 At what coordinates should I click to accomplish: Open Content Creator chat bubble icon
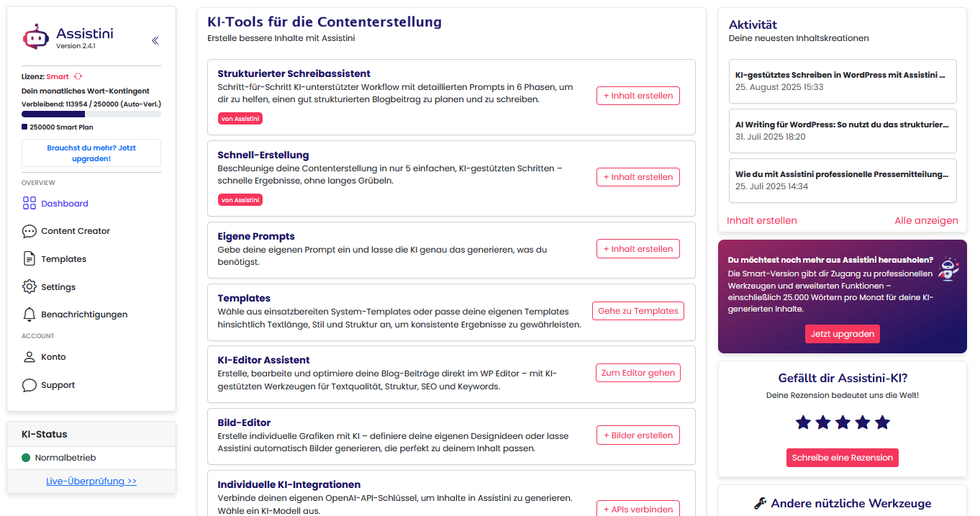coord(29,231)
